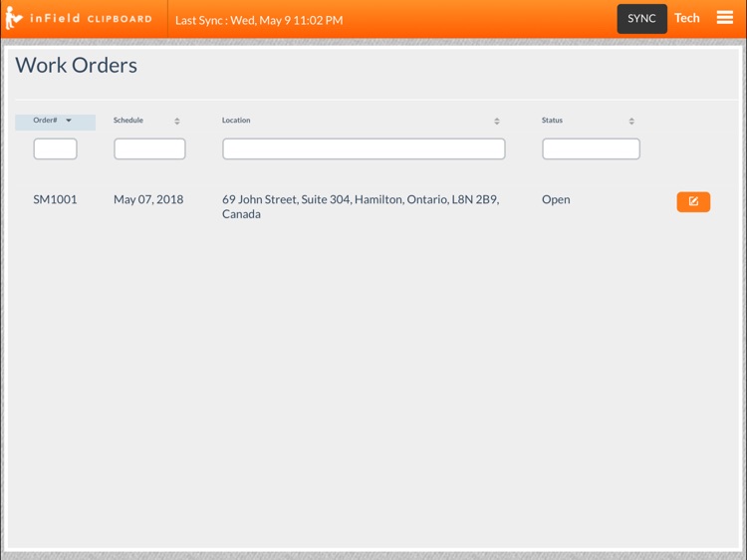
Task: Open the Tech user menu
Action: point(687,18)
